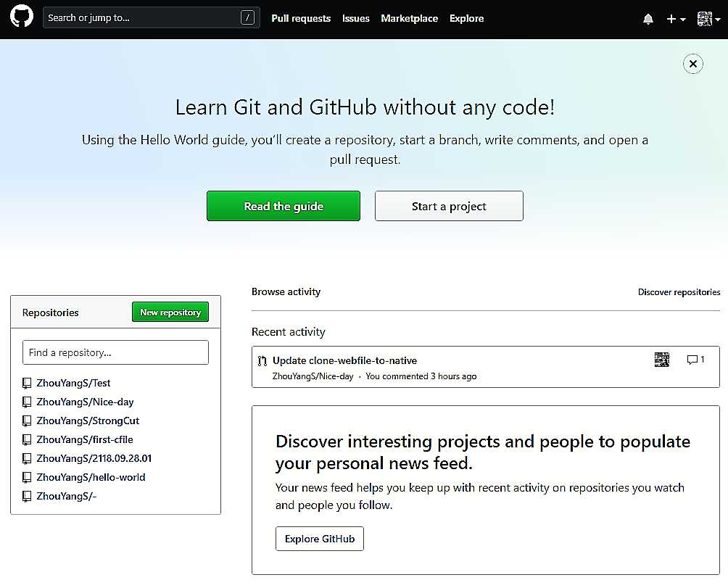Click the comment count icon showing 1
728x588 pixels.
pos(695,360)
